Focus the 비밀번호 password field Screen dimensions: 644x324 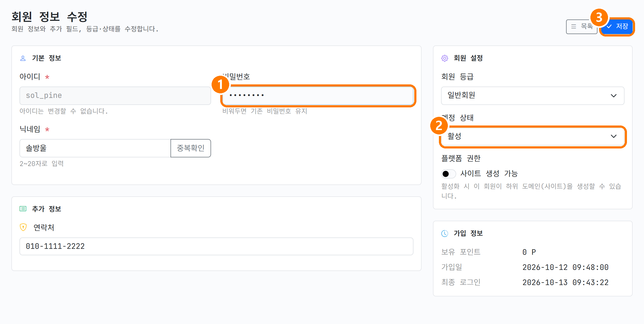pos(318,95)
